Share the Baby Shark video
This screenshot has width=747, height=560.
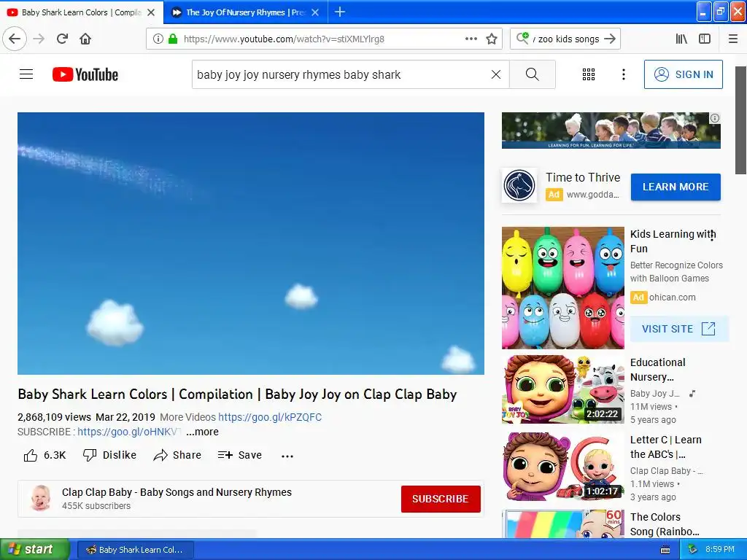tap(177, 455)
